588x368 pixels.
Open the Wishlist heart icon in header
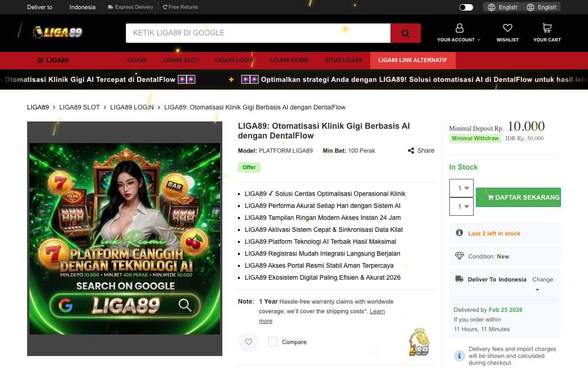(508, 29)
